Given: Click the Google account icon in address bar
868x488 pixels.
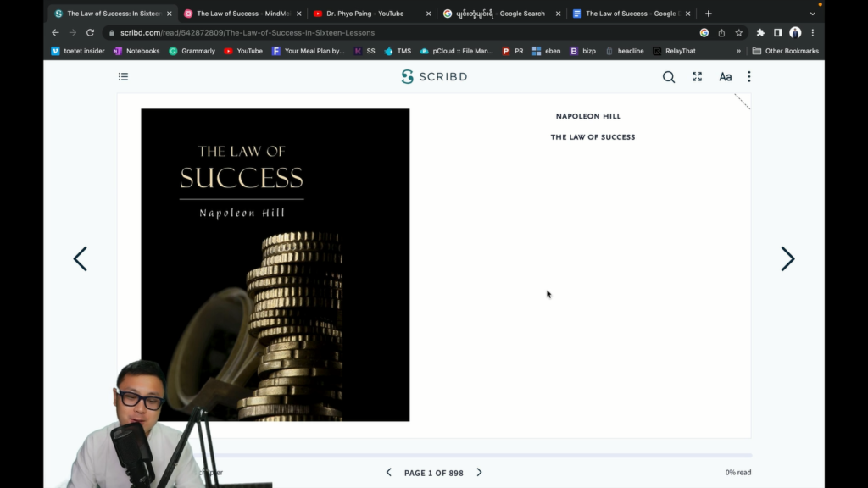Looking at the screenshot, I should [x=704, y=33].
